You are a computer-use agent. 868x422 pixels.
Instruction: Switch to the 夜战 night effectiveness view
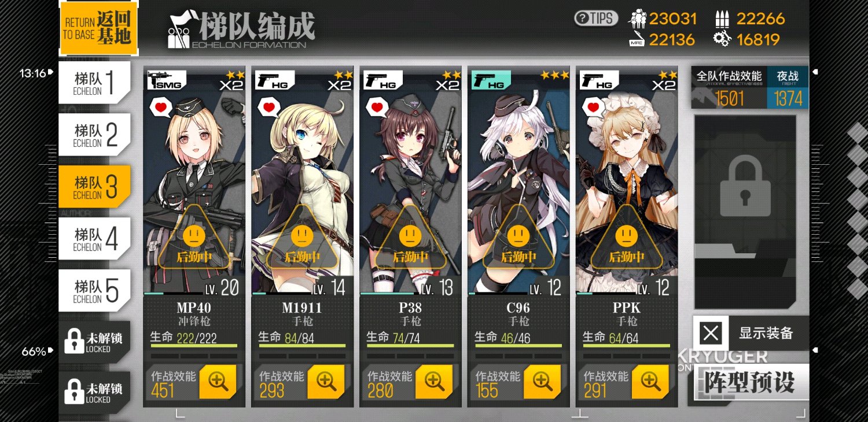(x=788, y=88)
